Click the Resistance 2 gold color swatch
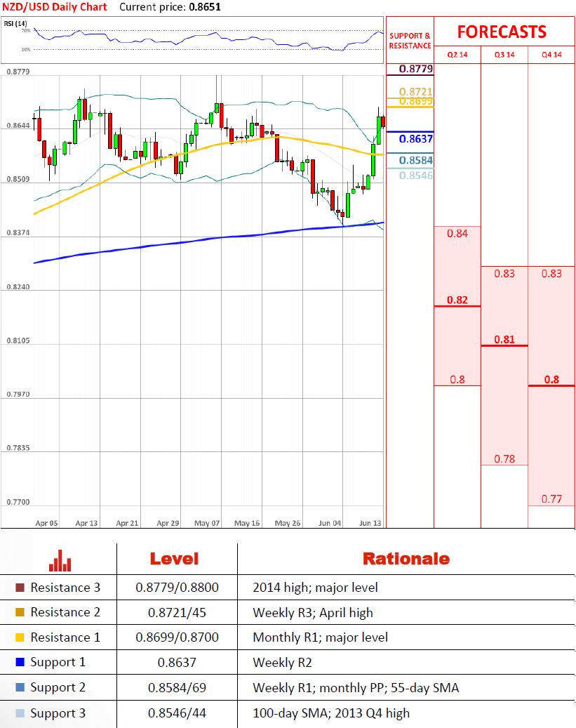Image resolution: width=576 pixels, height=728 pixels. click(x=20, y=612)
